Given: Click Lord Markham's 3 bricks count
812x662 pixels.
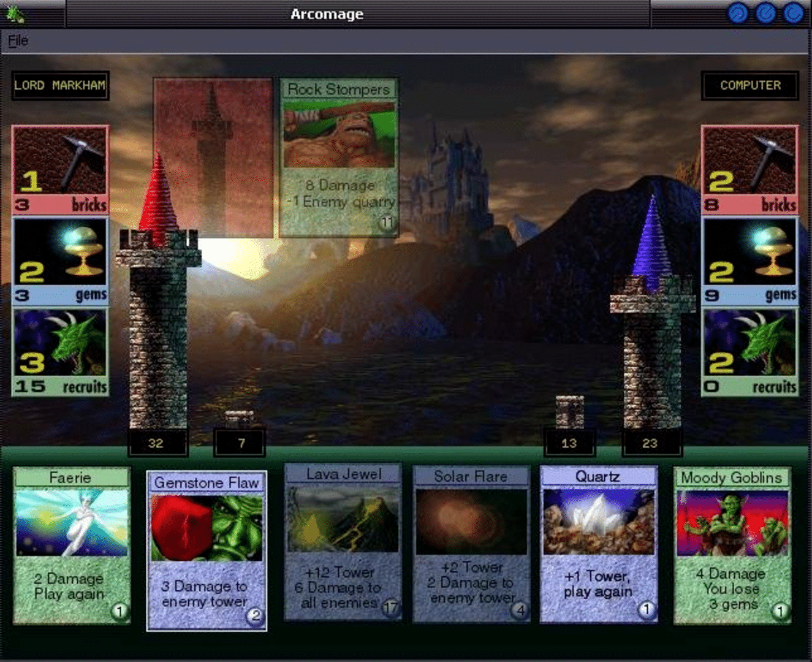Looking at the screenshot, I should 22,204.
